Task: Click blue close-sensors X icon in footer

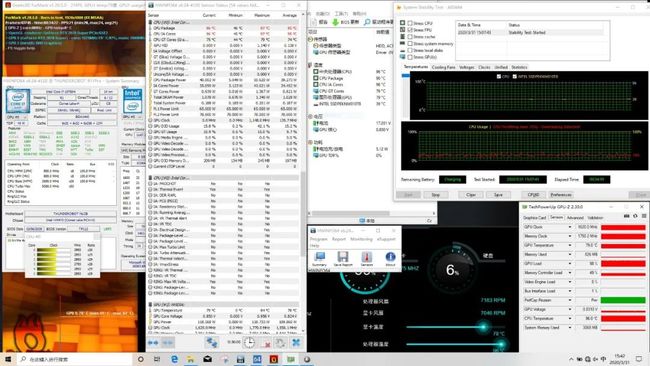Action: 296,342
